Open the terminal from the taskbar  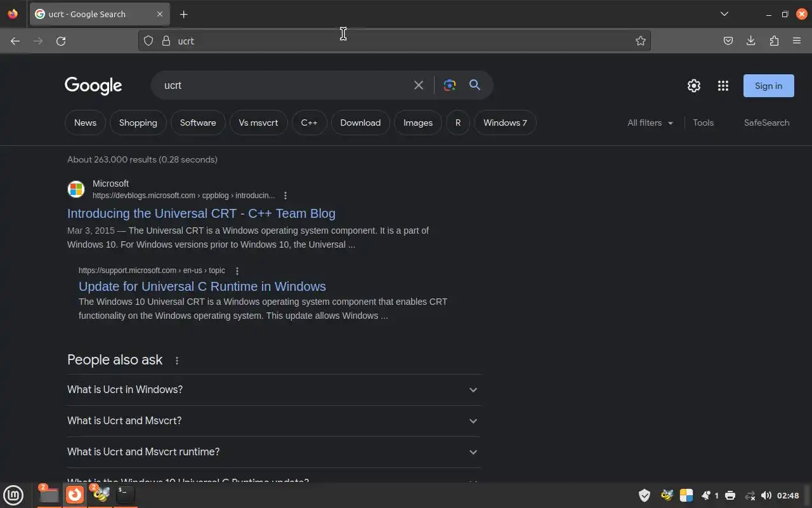coord(125,495)
